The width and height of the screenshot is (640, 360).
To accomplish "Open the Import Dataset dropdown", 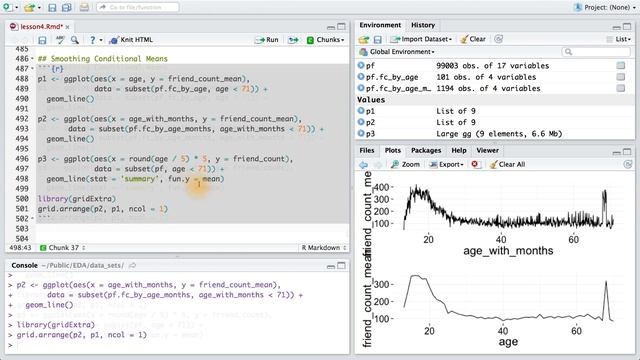I will [x=421, y=39].
